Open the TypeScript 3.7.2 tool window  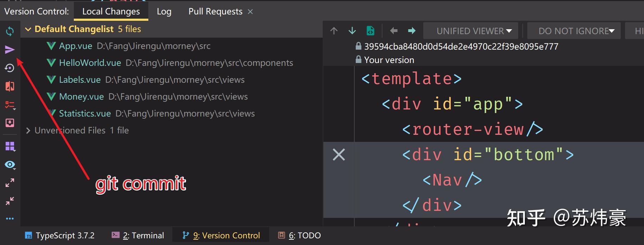pos(60,235)
